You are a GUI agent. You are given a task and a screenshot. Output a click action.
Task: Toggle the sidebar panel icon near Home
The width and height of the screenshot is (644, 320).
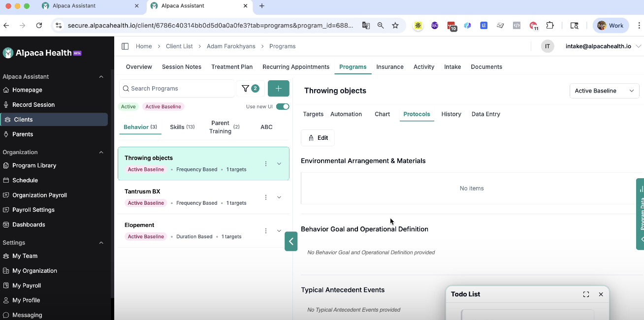[x=125, y=46]
